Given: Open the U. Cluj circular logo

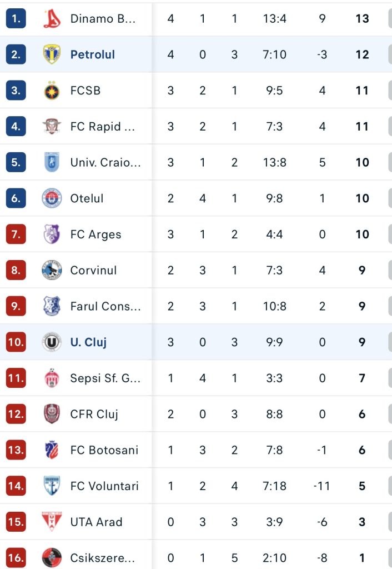Looking at the screenshot, I should (x=52, y=342).
